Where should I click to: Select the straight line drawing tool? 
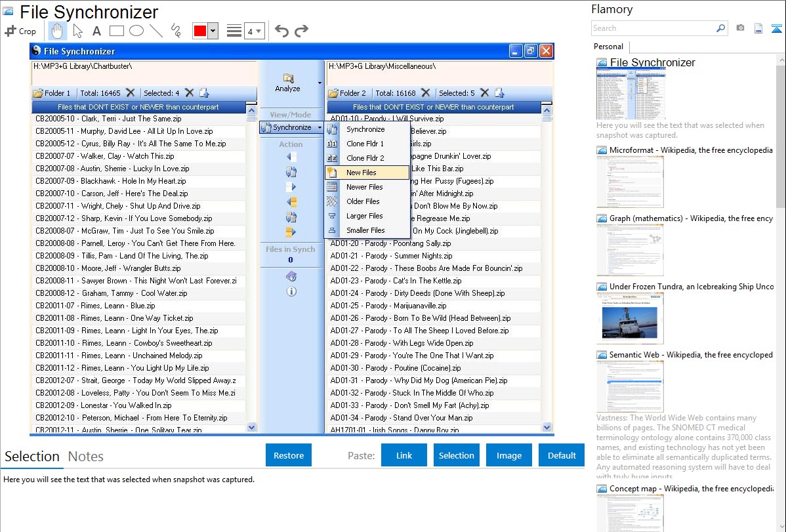155,31
